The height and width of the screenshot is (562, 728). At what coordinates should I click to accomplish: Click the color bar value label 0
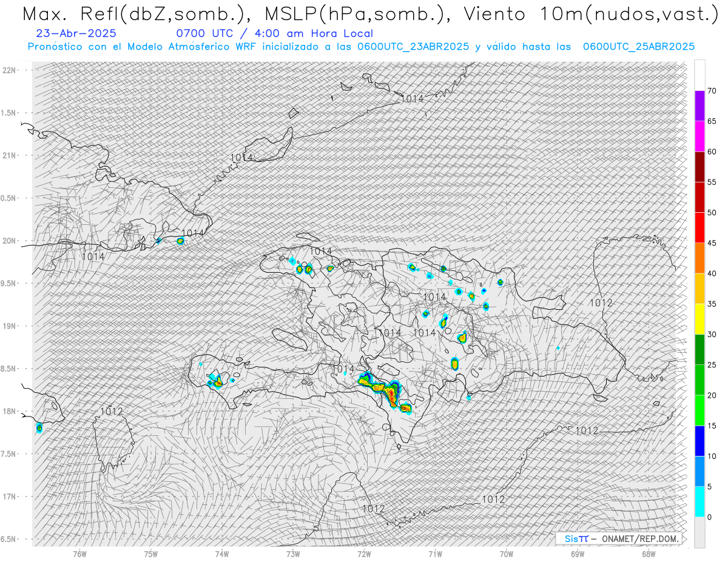709,517
